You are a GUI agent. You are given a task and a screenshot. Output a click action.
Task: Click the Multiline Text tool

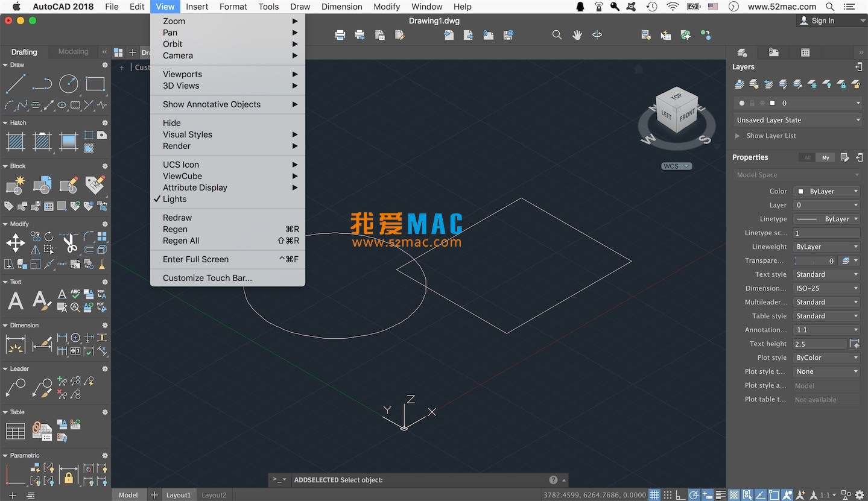[x=15, y=301]
